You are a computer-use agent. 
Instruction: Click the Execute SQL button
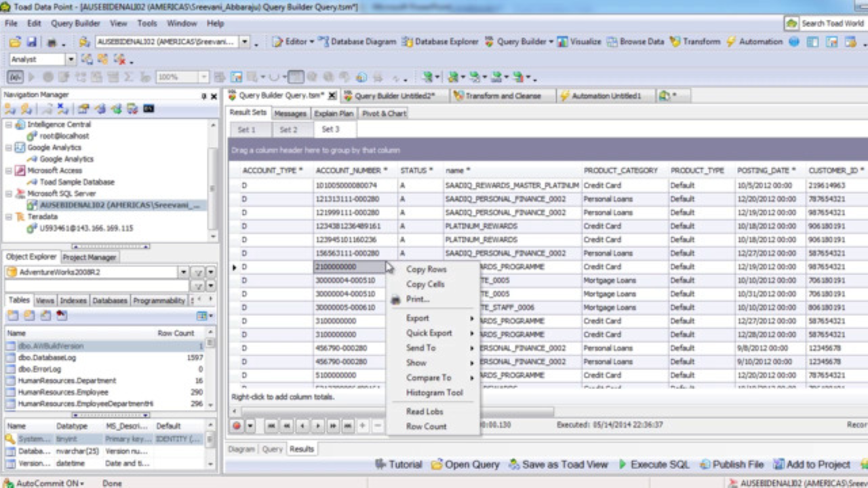click(x=654, y=464)
